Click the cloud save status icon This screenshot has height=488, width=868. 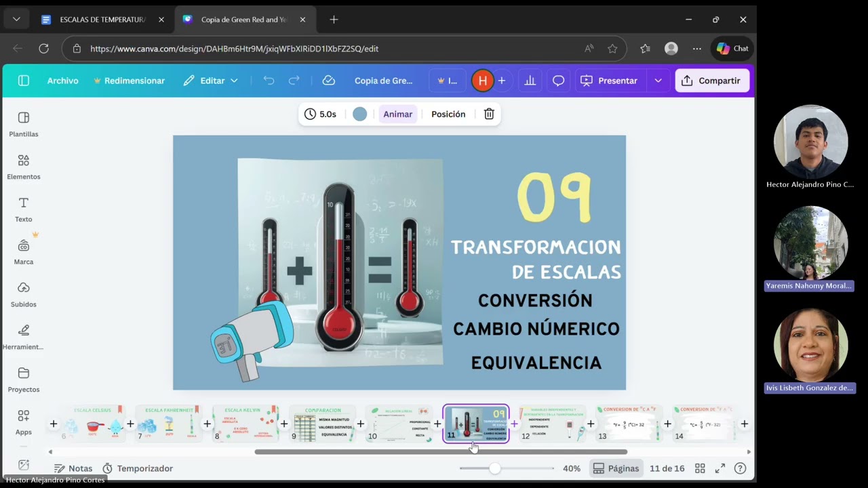pos(329,81)
